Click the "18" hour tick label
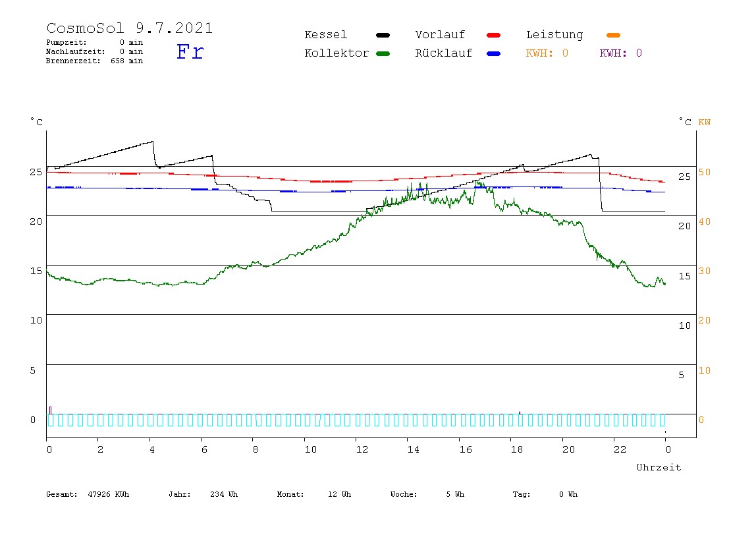Viewport: 756px width, 535px height. coord(517,449)
